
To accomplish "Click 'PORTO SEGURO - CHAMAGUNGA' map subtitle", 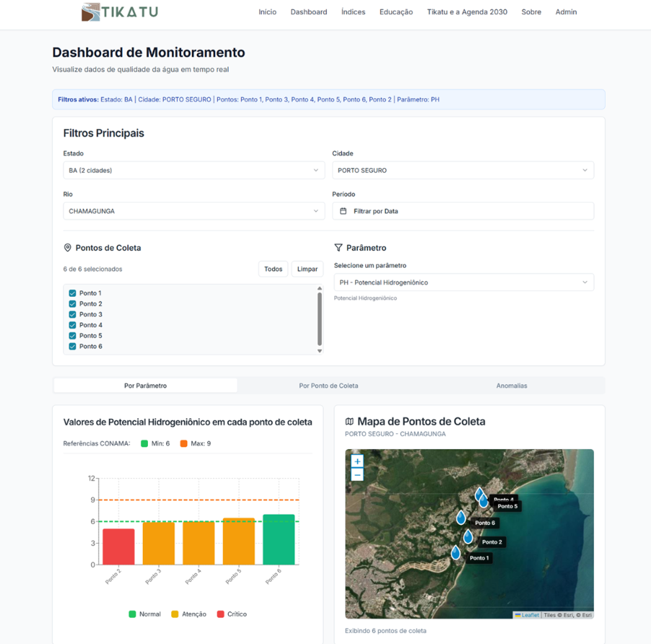I will 396,434.
